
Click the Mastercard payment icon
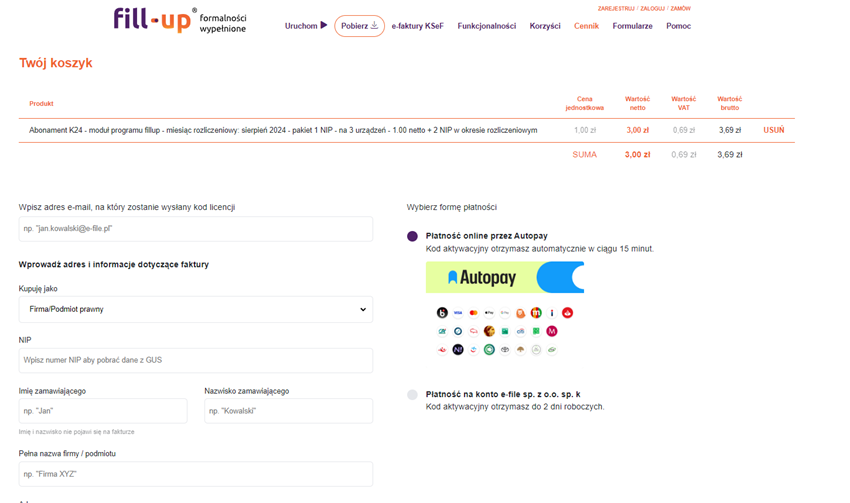click(473, 313)
